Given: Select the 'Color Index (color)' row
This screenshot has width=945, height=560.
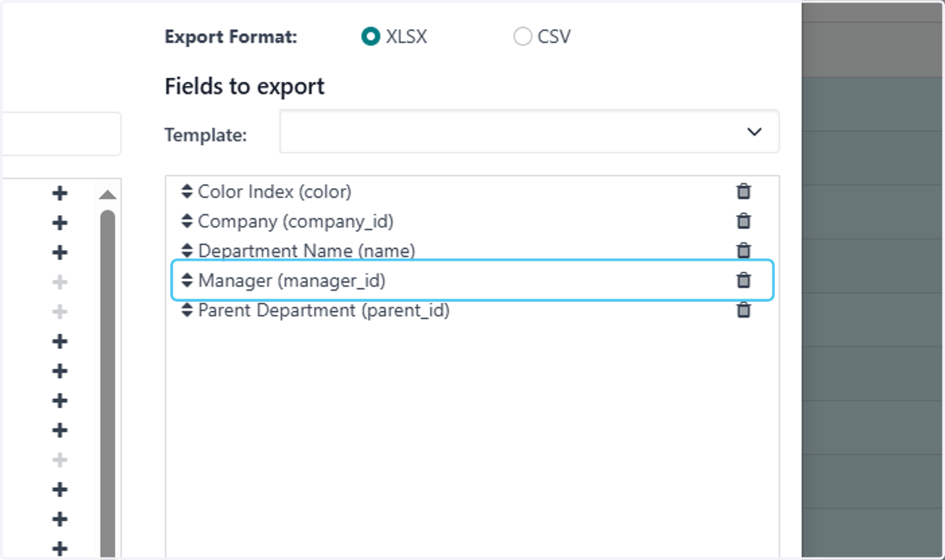Looking at the screenshot, I should pos(472,191).
